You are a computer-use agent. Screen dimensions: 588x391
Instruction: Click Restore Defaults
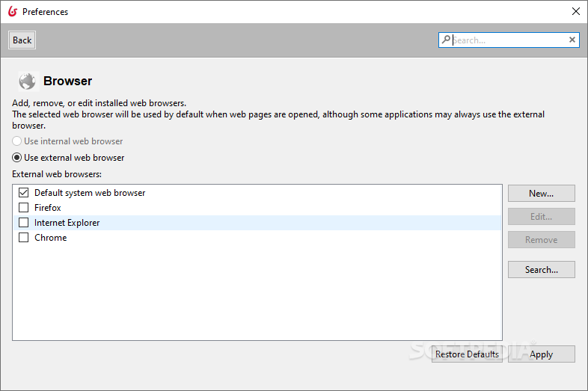467,354
